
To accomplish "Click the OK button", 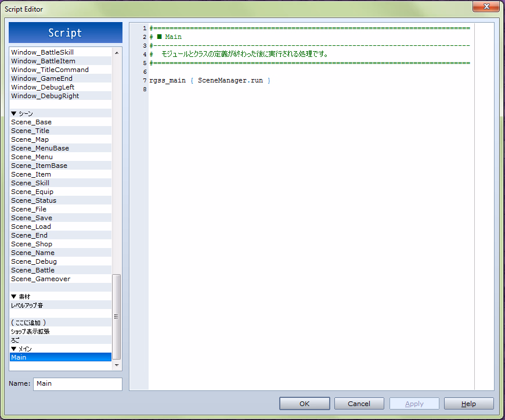I will [x=304, y=404].
